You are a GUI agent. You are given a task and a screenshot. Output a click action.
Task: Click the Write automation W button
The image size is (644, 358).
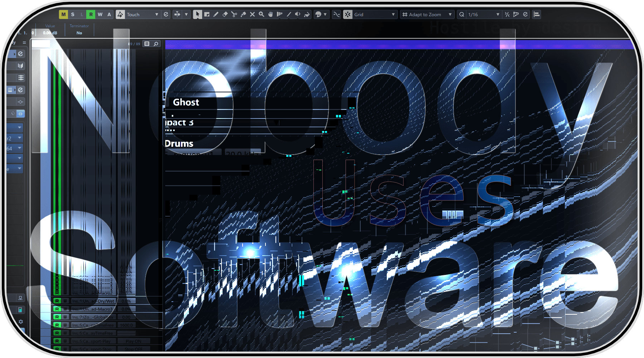(x=100, y=14)
